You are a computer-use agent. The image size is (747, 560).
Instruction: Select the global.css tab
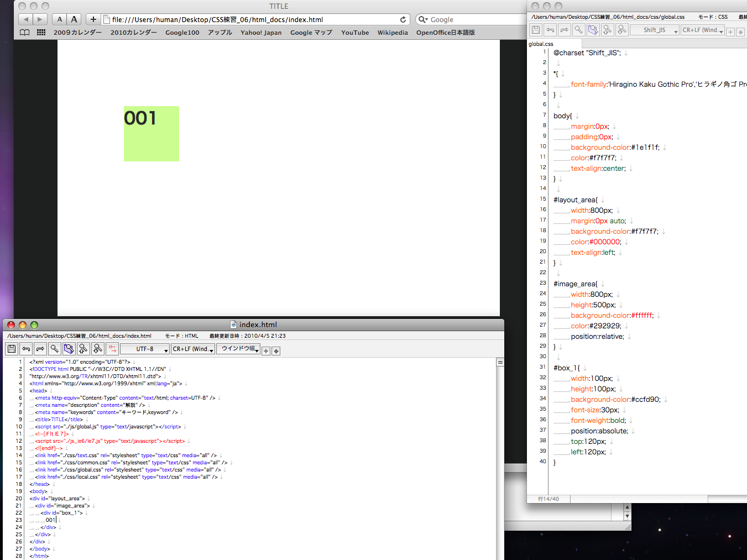click(554, 44)
